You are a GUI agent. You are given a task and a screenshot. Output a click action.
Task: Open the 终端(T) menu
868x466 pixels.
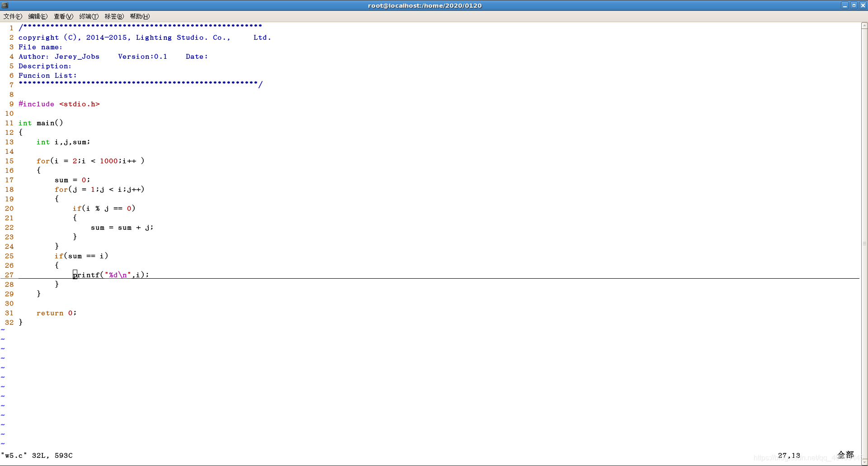89,16
